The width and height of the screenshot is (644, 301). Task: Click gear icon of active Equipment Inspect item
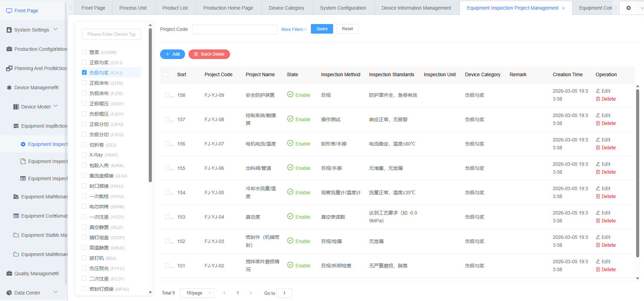tap(23, 144)
